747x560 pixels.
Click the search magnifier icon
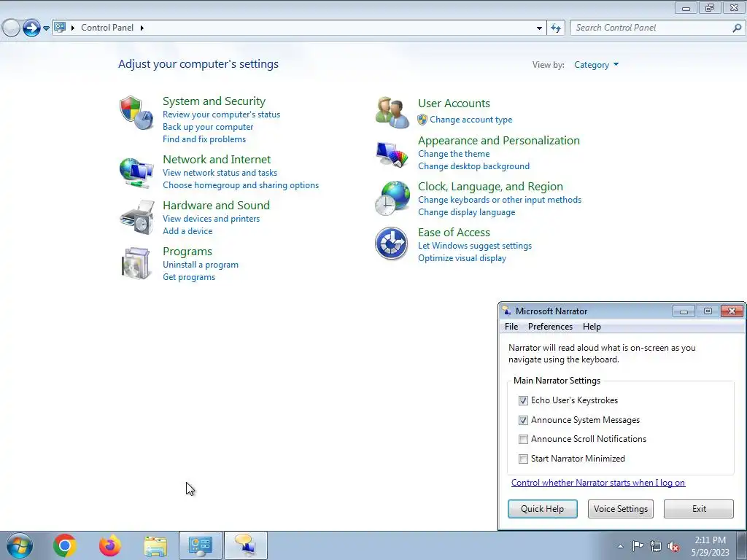coord(737,28)
